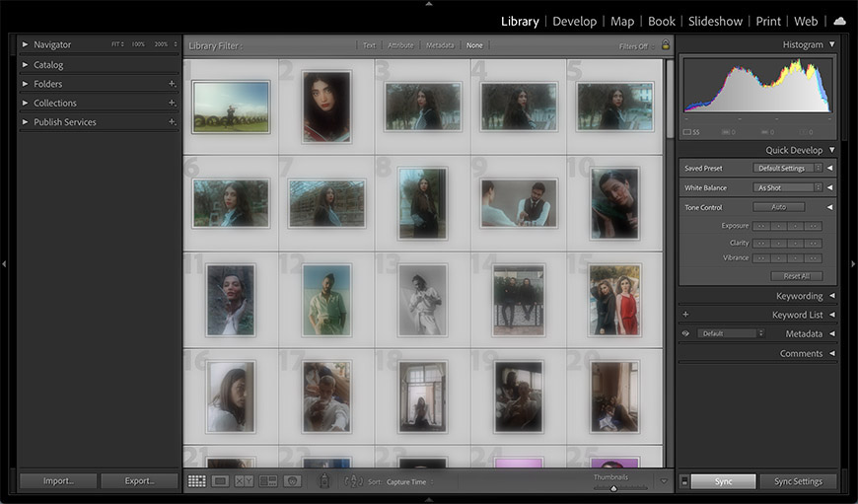Viewport: 858px width, 504px height.
Task: Enable the Metadata library filter
Action: [x=440, y=45]
